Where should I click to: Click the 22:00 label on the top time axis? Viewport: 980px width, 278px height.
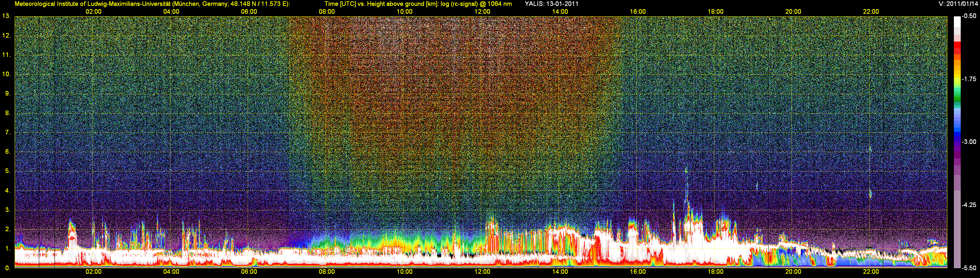pos(871,11)
